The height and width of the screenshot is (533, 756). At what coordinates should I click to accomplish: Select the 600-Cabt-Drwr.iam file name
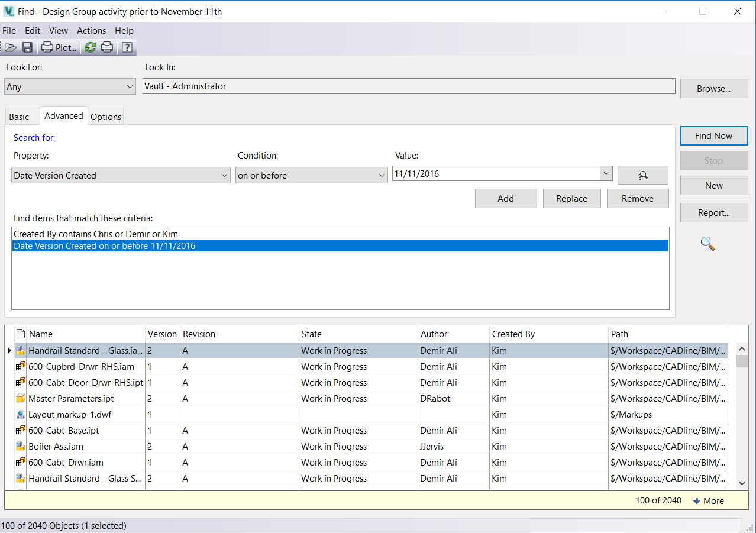coord(66,462)
